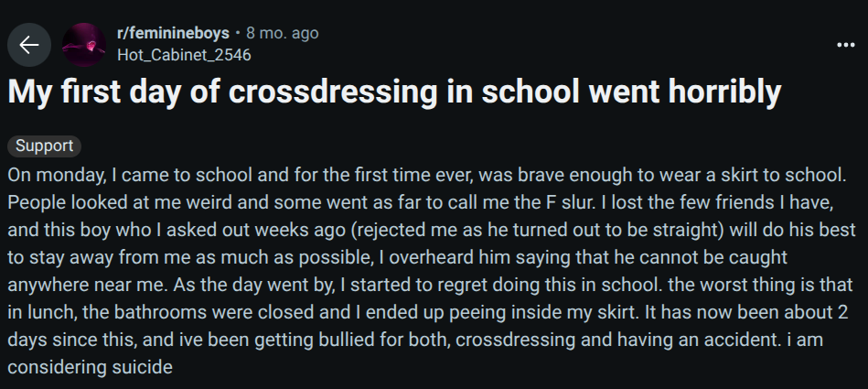Image resolution: width=868 pixels, height=389 pixels.
Task: Tap the community avatar beside r/feminineboys
Action: coord(84,44)
